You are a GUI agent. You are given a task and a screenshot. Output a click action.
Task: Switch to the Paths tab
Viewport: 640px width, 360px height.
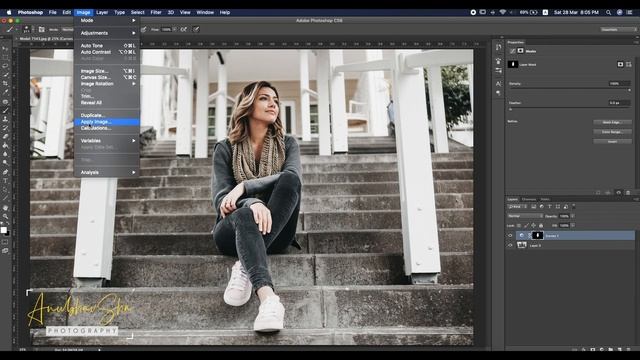pos(545,199)
